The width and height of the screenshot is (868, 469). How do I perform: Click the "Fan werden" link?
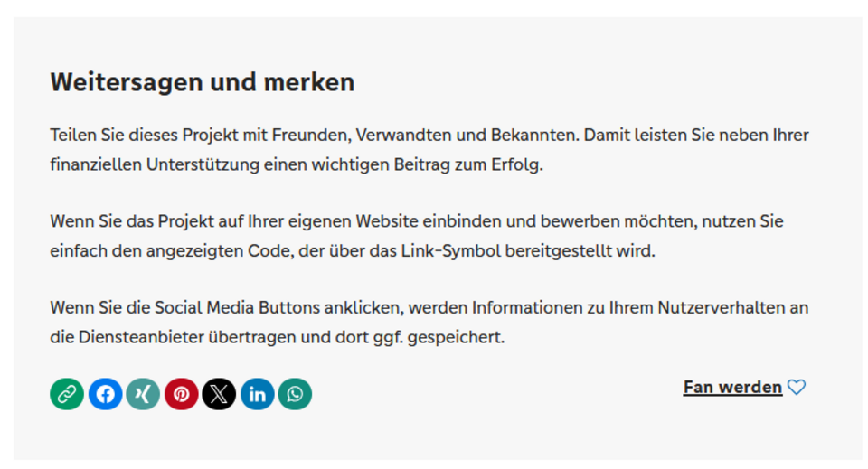coord(732,387)
